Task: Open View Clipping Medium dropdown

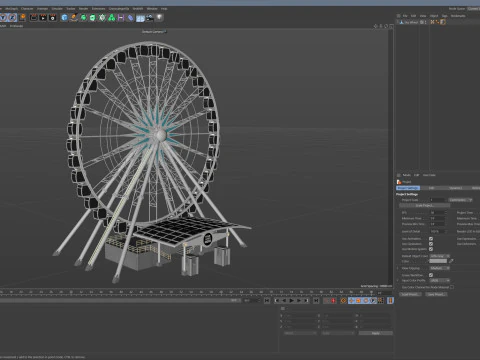Action: [x=439, y=268]
